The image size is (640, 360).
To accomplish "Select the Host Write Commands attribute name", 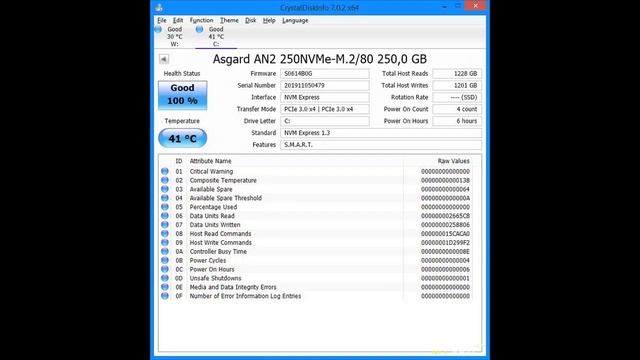I will click(221, 242).
